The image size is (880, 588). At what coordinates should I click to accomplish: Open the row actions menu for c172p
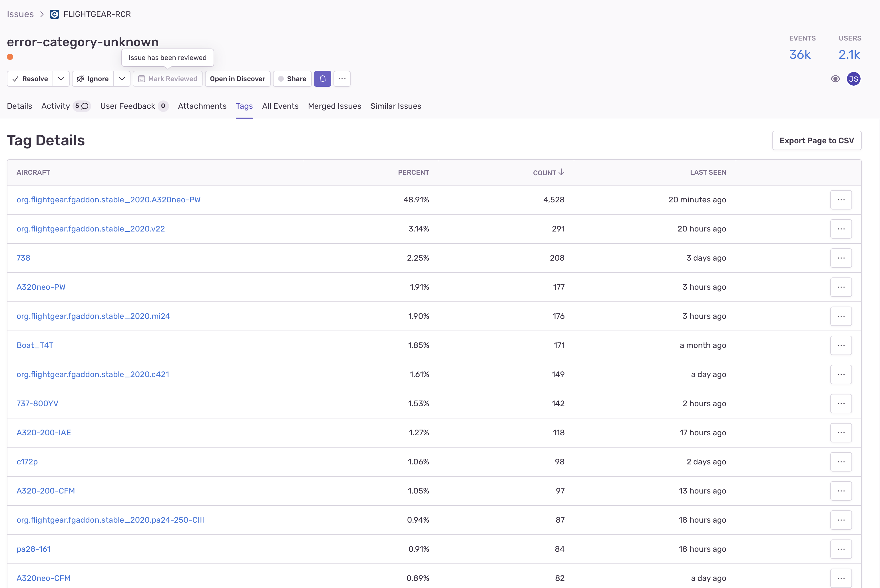(841, 462)
